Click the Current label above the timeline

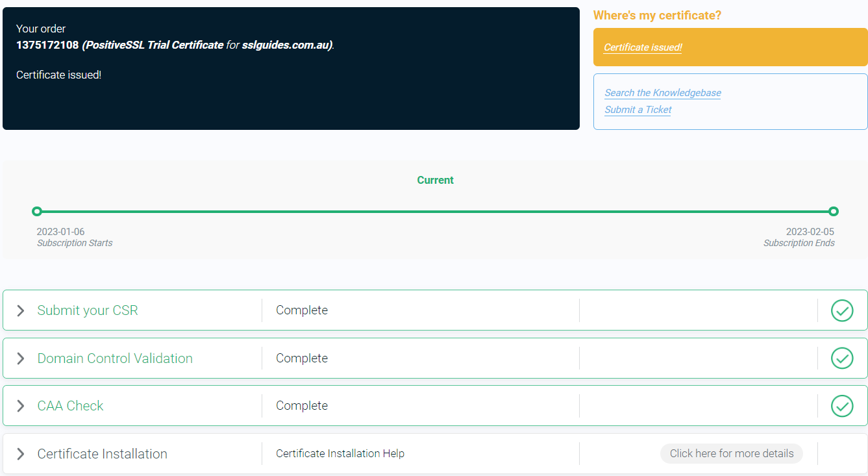[435, 180]
